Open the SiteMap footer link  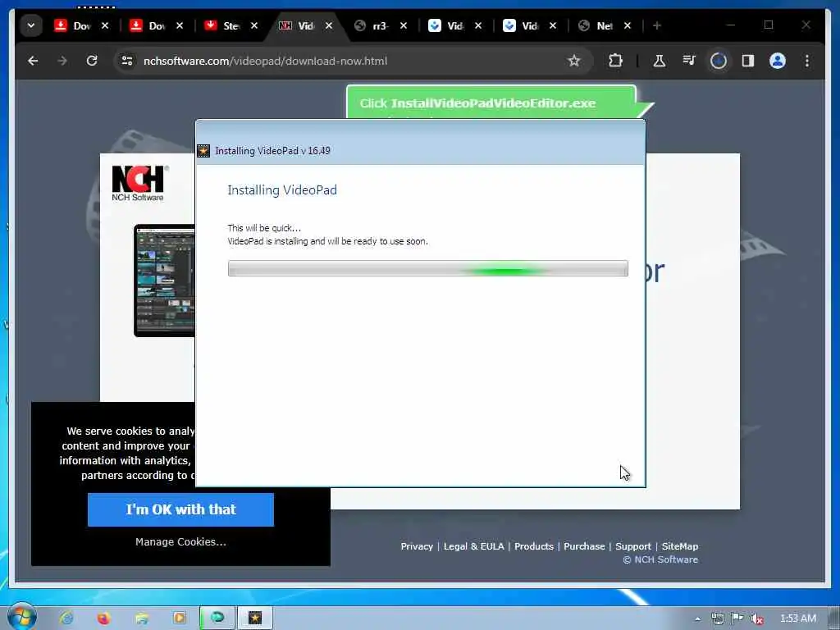(680, 546)
